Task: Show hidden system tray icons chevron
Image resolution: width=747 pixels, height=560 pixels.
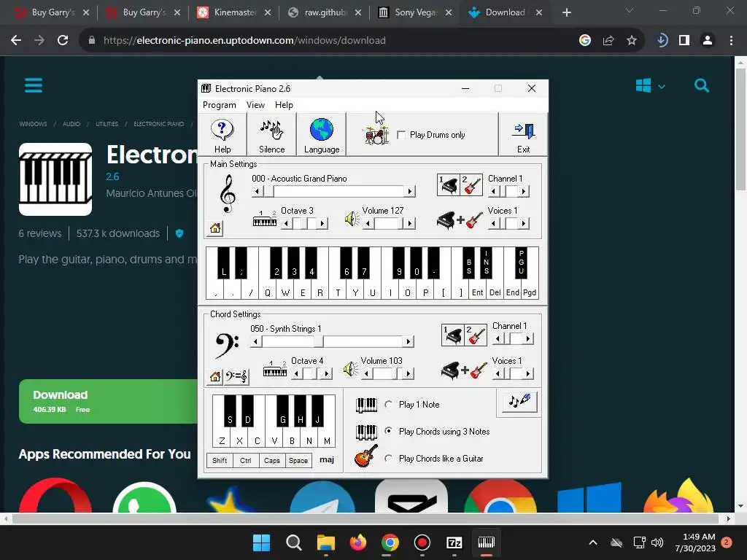Action: click(x=592, y=542)
